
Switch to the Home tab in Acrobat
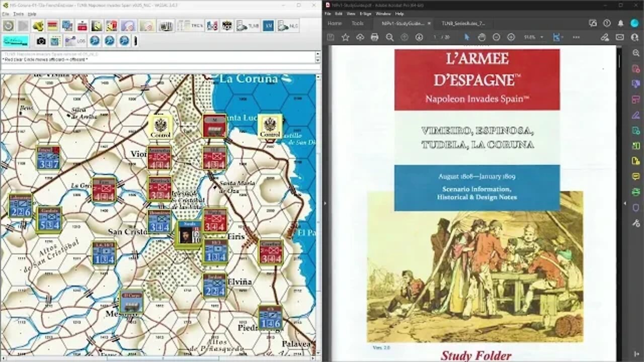point(335,23)
